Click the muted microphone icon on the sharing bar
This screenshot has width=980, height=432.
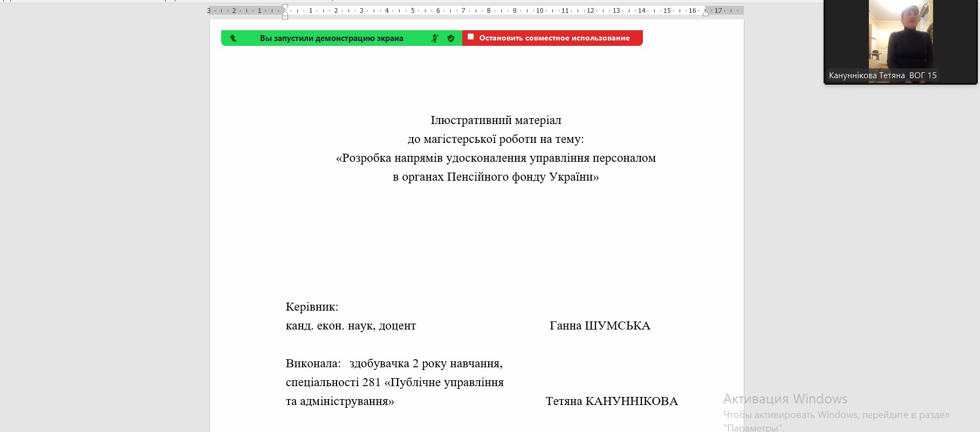pos(435,38)
